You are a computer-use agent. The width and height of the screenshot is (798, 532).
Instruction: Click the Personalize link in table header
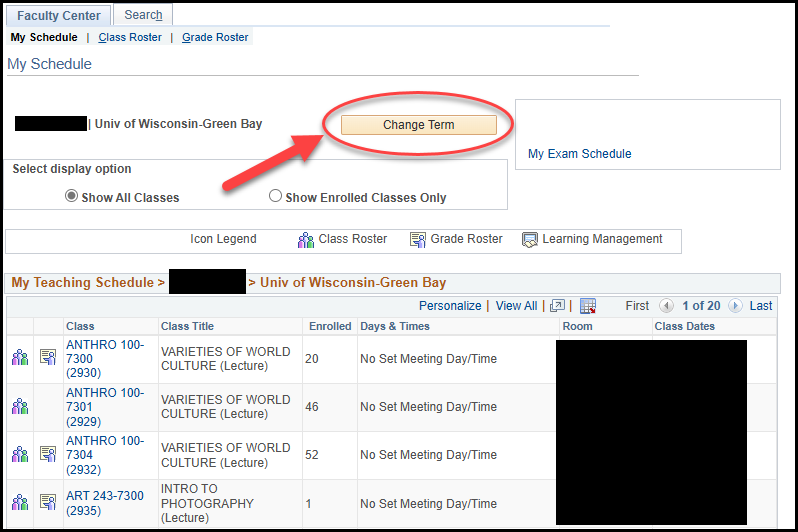point(450,306)
